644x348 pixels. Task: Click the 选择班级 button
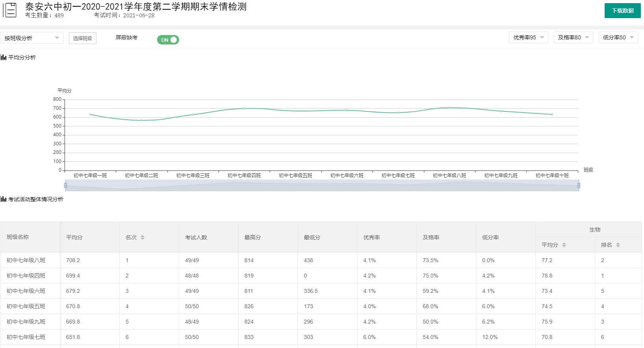click(83, 38)
